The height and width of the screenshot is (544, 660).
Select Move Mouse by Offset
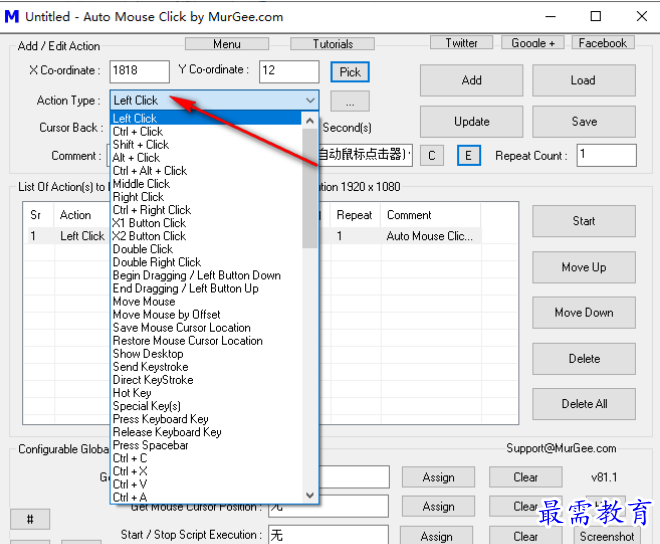coord(206,314)
